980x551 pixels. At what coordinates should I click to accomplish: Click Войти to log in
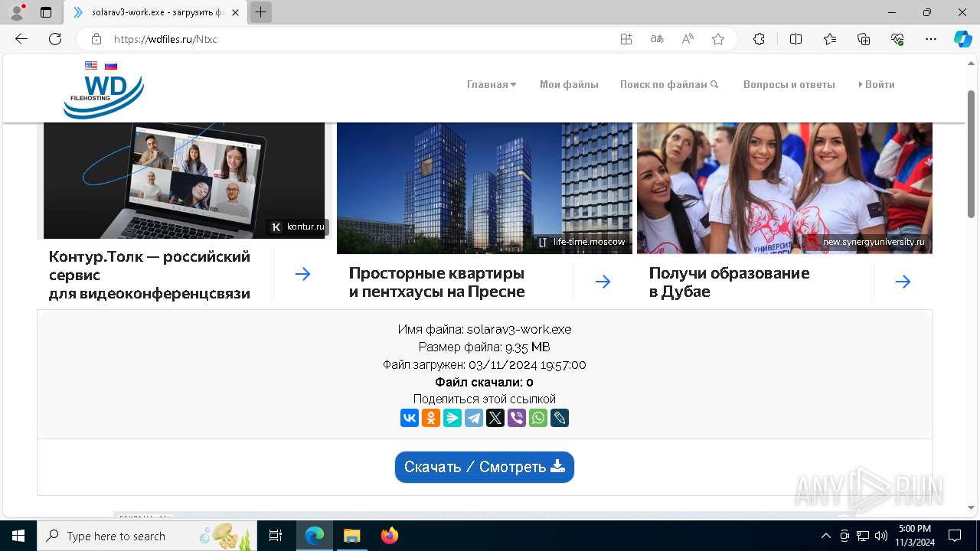pos(877,85)
